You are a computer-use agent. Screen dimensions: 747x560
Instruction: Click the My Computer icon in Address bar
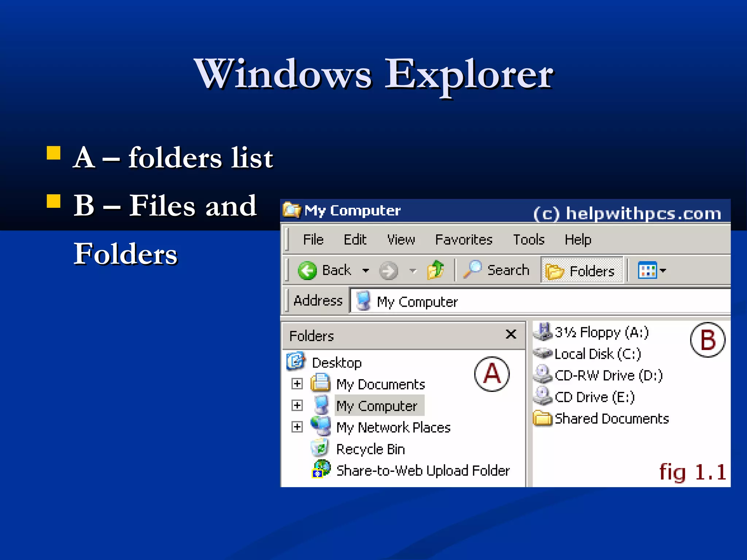[x=363, y=301]
